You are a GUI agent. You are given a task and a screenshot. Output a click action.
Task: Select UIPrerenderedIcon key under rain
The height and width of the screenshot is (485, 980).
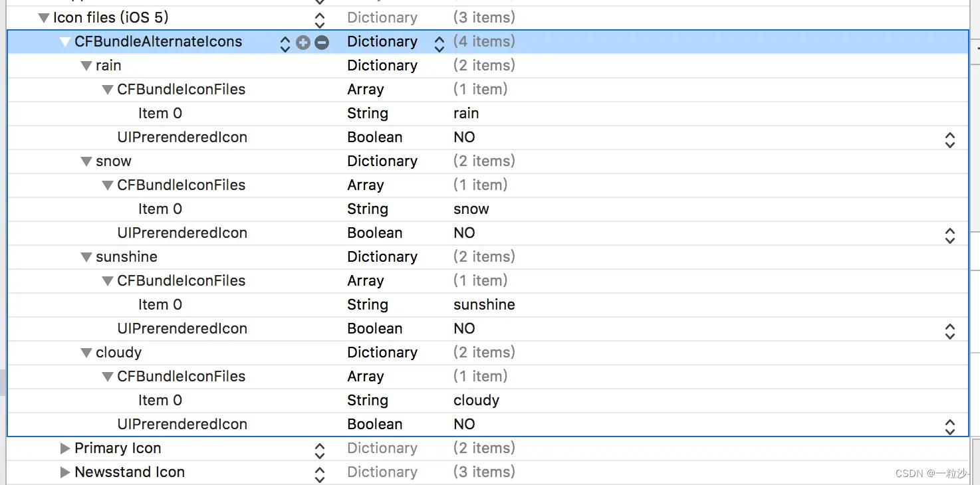tap(182, 138)
